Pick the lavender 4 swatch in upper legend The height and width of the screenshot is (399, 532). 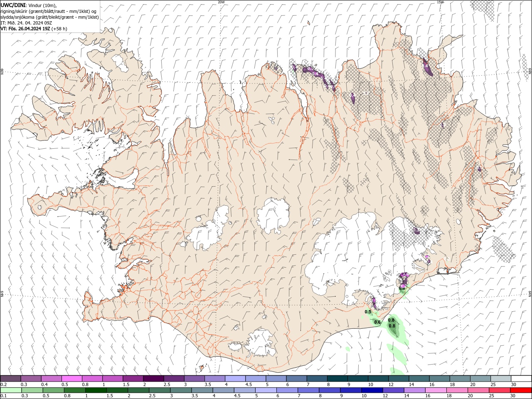tap(235, 379)
